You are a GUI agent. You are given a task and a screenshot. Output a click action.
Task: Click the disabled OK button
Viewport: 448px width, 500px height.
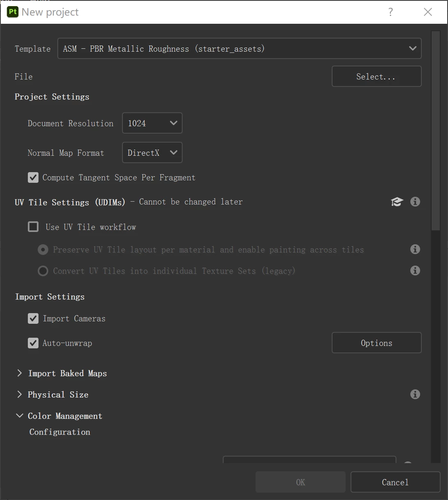click(x=301, y=482)
